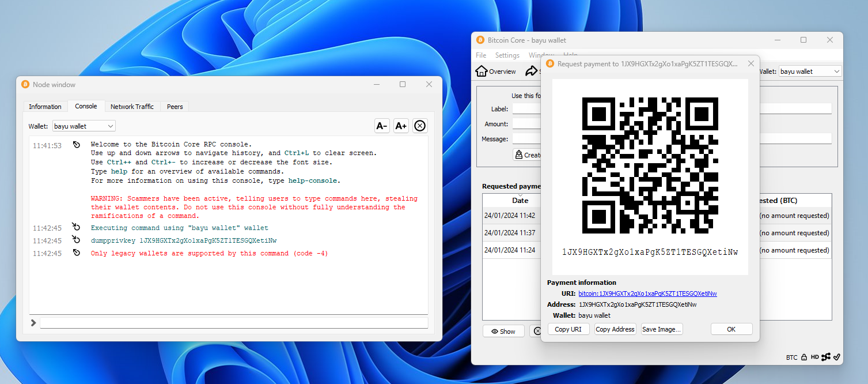The height and width of the screenshot is (384, 868).
Task: Click the icon beside the 11:41:53 welcome message
Action: point(77,145)
